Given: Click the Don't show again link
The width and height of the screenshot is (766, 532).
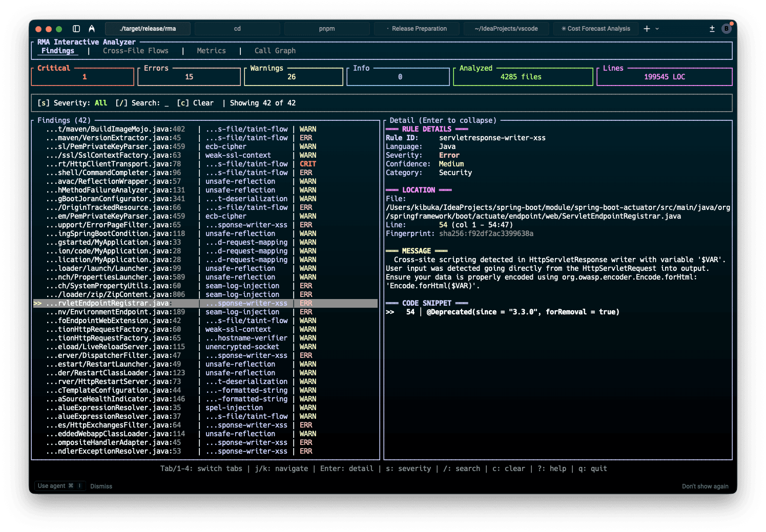Looking at the screenshot, I should [705, 486].
